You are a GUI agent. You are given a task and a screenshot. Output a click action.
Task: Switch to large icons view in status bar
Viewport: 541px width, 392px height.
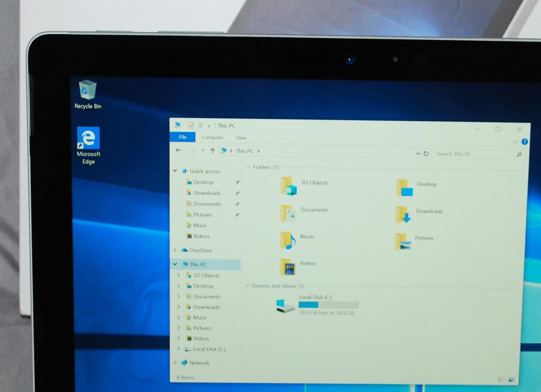click(511, 380)
